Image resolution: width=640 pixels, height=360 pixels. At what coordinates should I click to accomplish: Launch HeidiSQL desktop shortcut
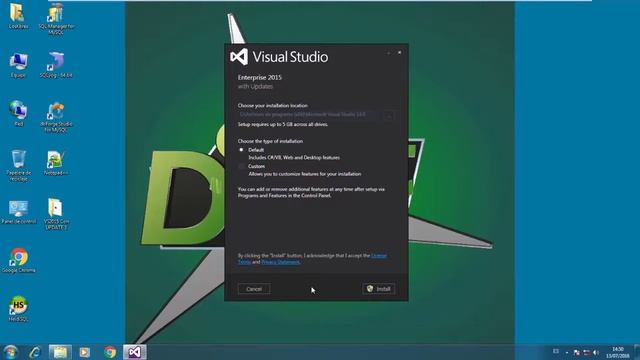[x=18, y=309]
